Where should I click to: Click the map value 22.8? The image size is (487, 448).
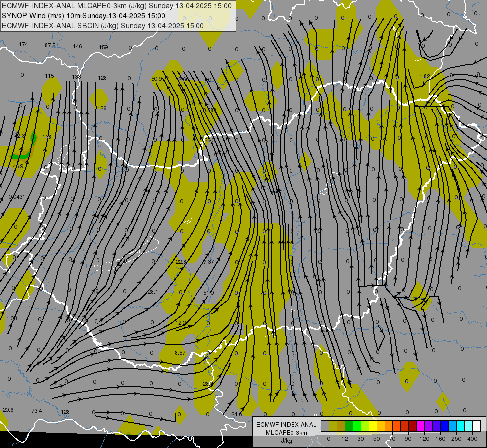pyautogui.click(x=181, y=262)
